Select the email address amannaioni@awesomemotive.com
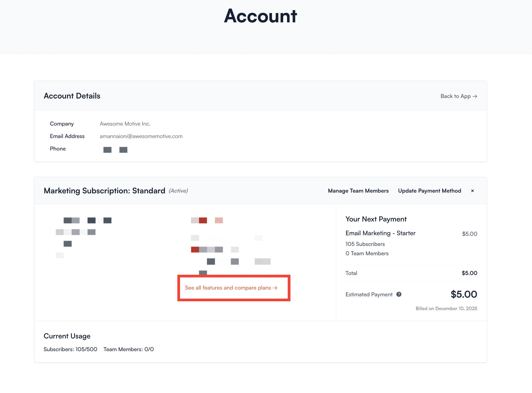The image size is (532, 393). (141, 136)
